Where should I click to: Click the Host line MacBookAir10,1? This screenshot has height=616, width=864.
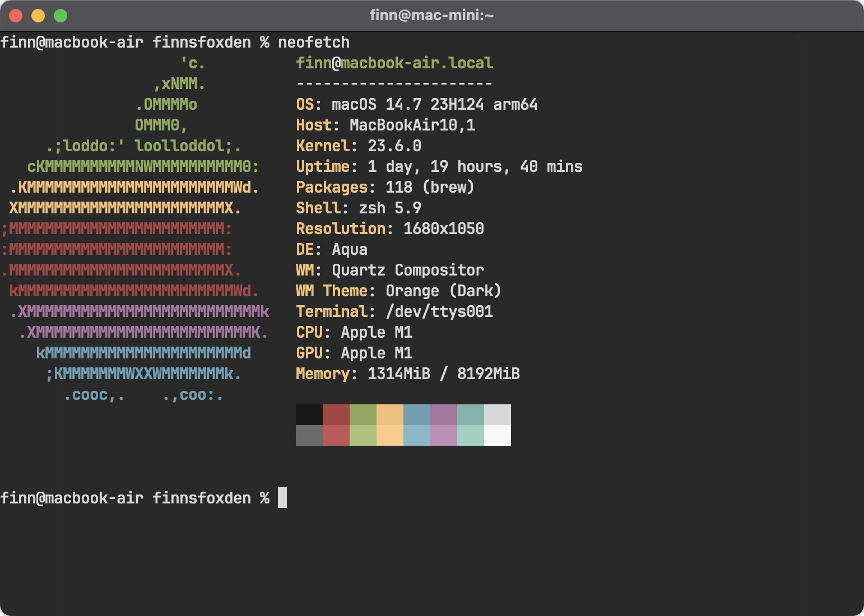385,125
